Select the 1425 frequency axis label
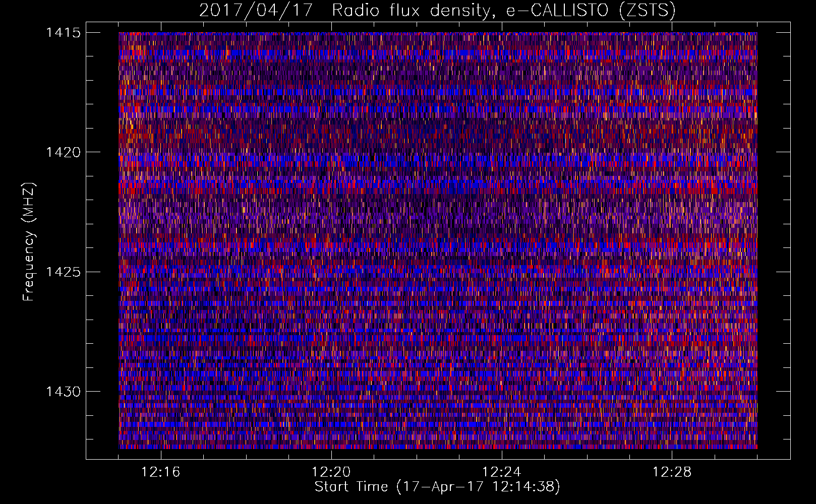 [x=63, y=272]
